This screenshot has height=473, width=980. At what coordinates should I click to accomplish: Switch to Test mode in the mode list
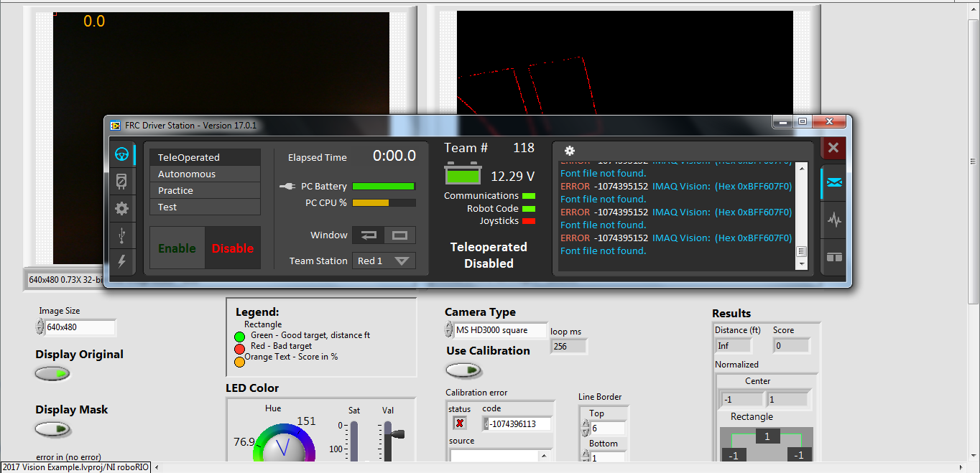(205, 207)
